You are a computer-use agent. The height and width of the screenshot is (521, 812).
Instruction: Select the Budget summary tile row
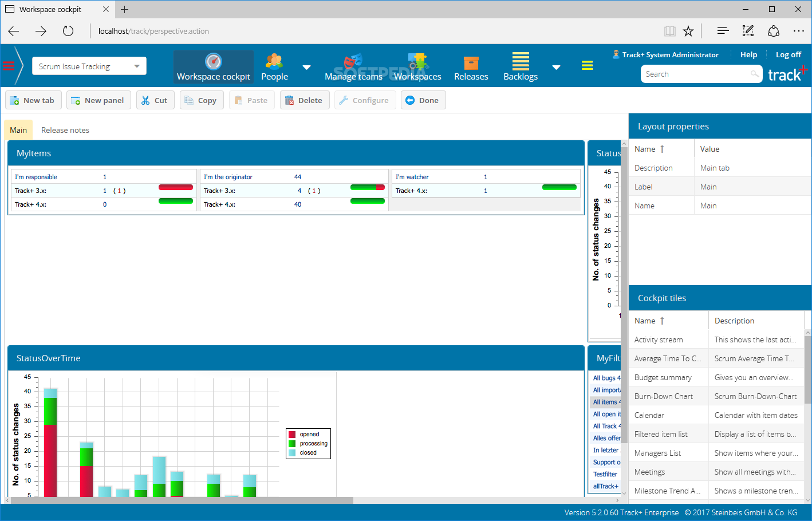[716, 377]
